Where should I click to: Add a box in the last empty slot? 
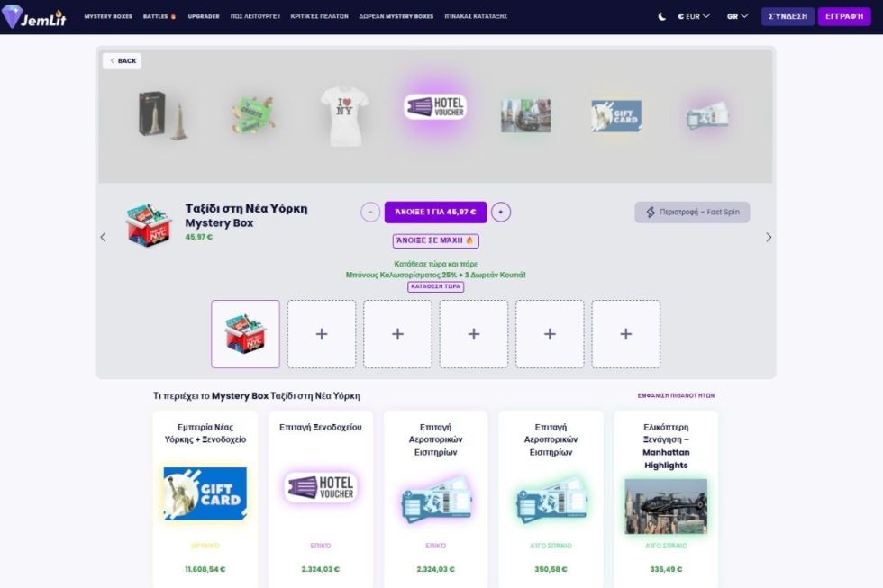(x=625, y=334)
